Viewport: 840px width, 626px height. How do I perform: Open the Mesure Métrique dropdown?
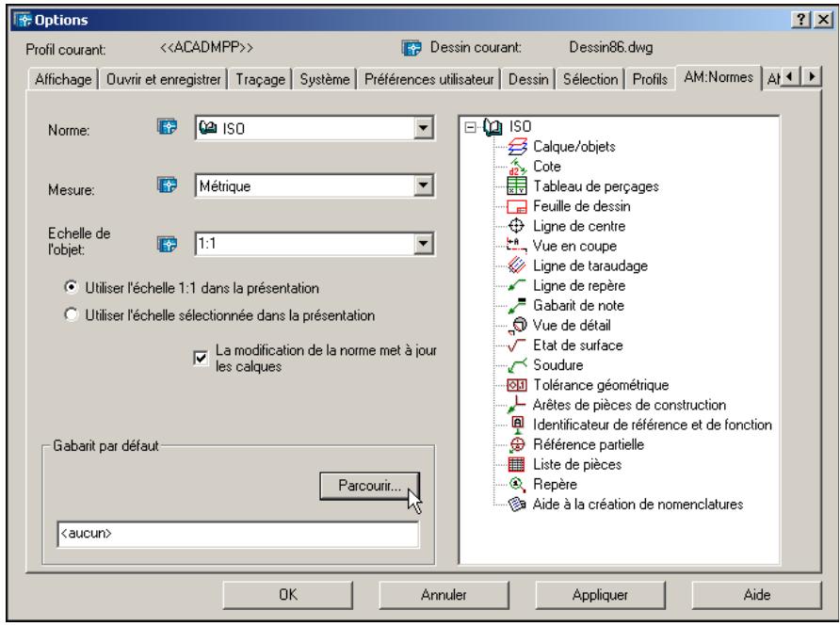[x=423, y=185]
